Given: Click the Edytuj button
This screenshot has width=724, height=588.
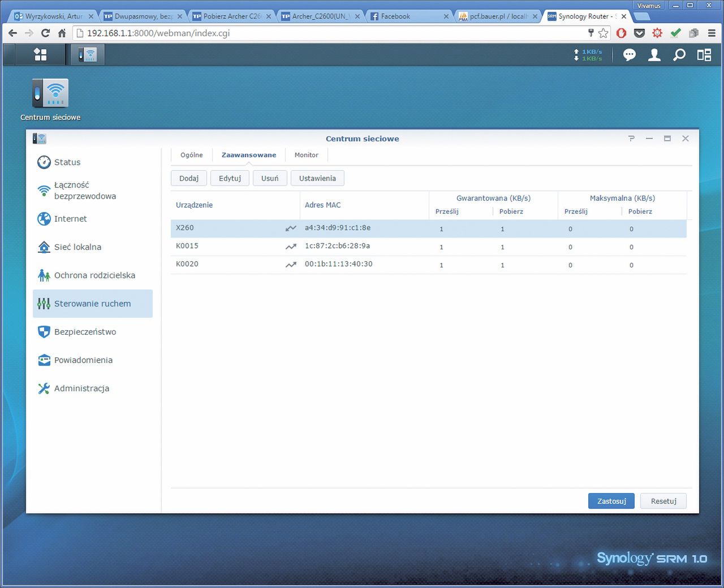Looking at the screenshot, I should pyautogui.click(x=230, y=178).
